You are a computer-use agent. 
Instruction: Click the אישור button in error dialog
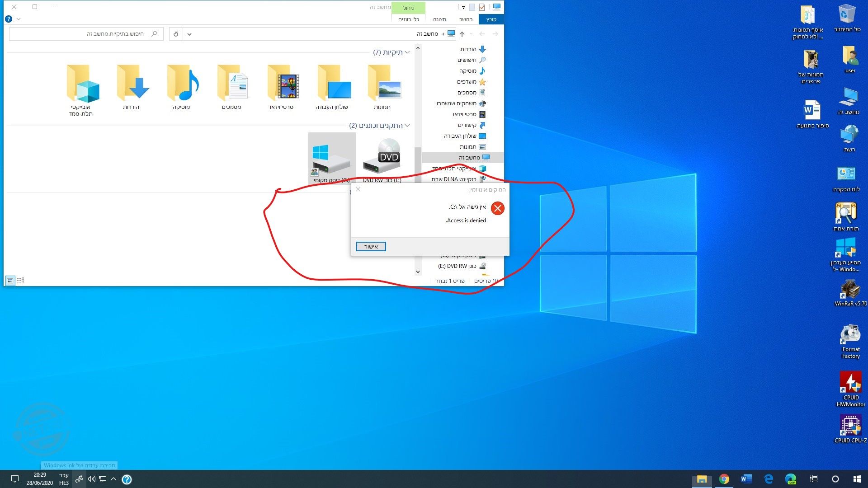pyautogui.click(x=371, y=246)
